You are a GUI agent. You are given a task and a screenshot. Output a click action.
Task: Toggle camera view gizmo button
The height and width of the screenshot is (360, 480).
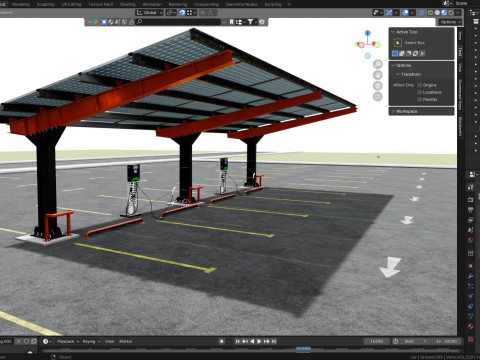(378, 86)
